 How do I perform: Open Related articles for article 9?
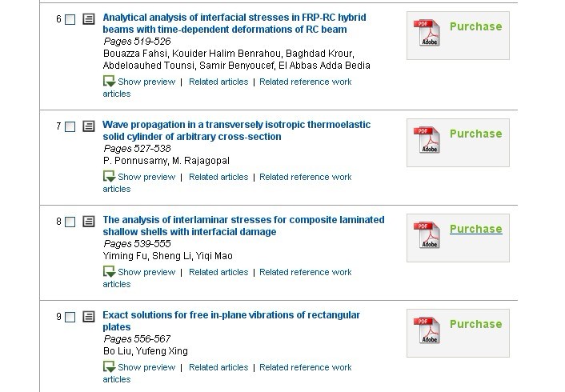(218, 367)
